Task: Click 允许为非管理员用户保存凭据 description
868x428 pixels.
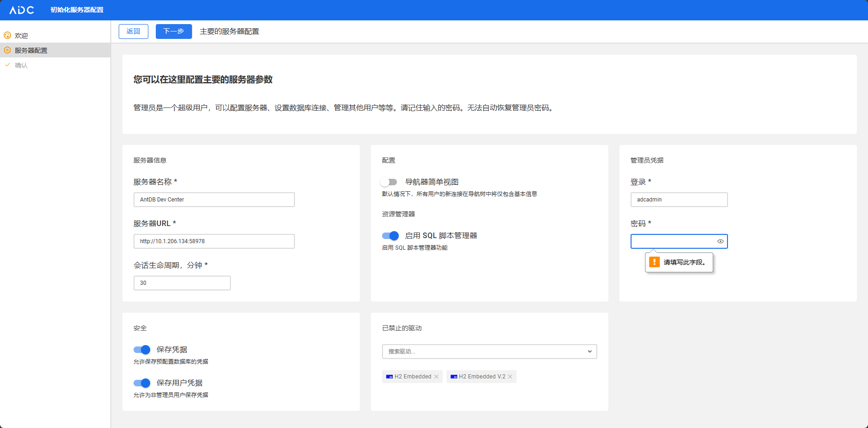Action: pos(171,395)
